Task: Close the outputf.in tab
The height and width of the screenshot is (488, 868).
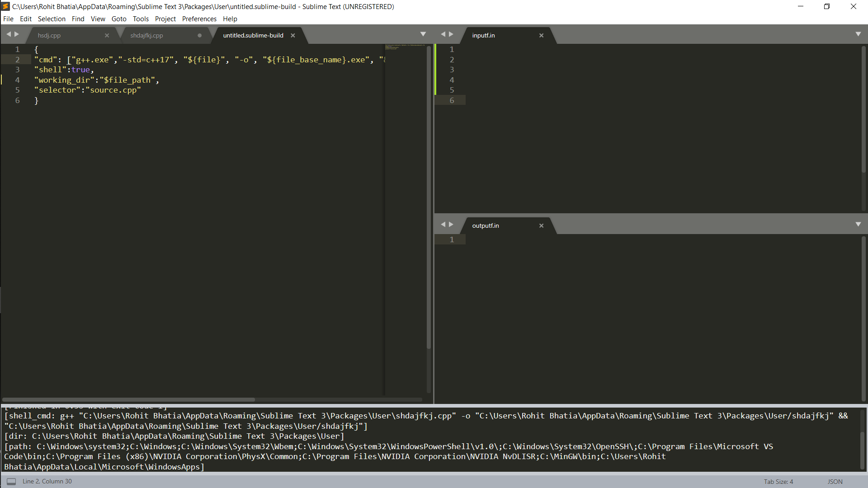Action: (x=541, y=225)
